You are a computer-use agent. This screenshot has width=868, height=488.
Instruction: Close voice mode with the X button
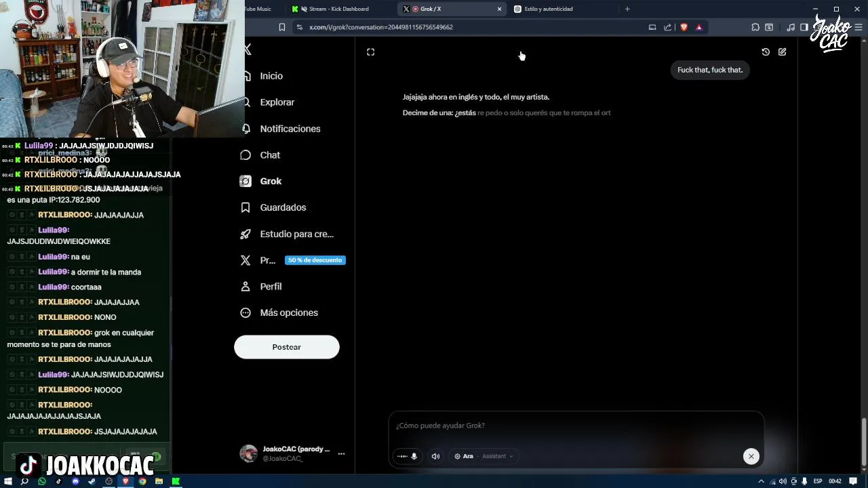751,456
